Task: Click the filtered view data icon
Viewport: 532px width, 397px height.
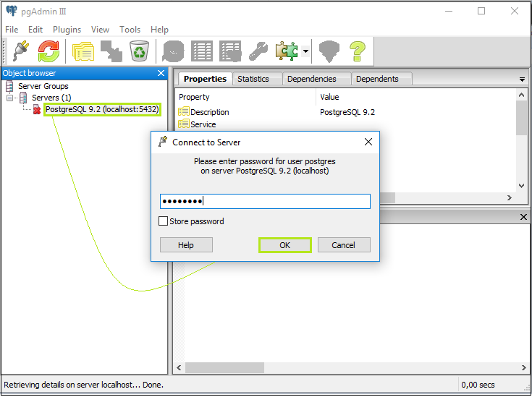Action: [230, 51]
